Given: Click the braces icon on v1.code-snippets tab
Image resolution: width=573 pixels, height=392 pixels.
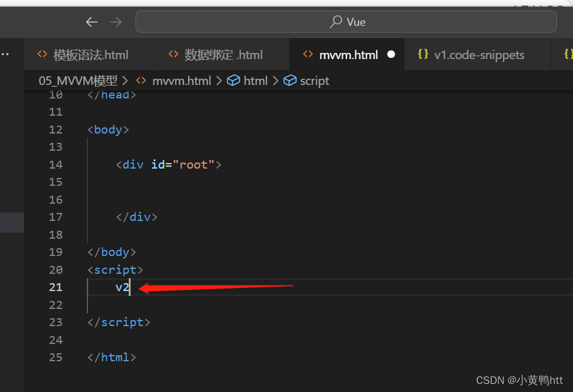Looking at the screenshot, I should point(423,54).
